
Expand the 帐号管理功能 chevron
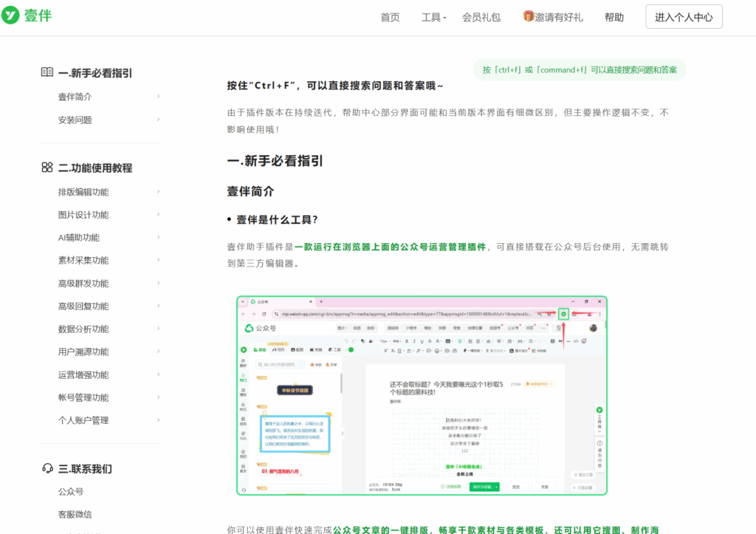pos(158,397)
